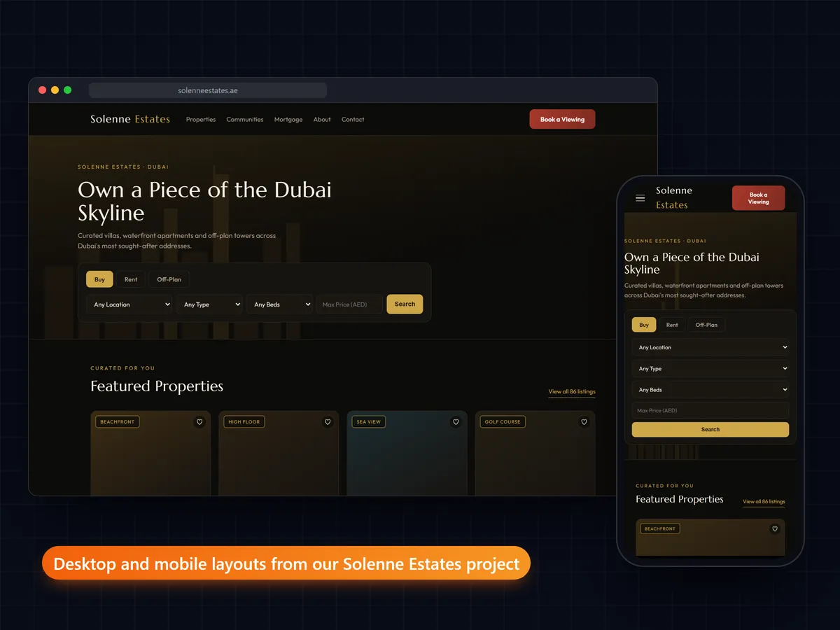Click the Solenne Estates logo in the desktop header
Viewport: 840px width, 630px height.
[x=130, y=119]
